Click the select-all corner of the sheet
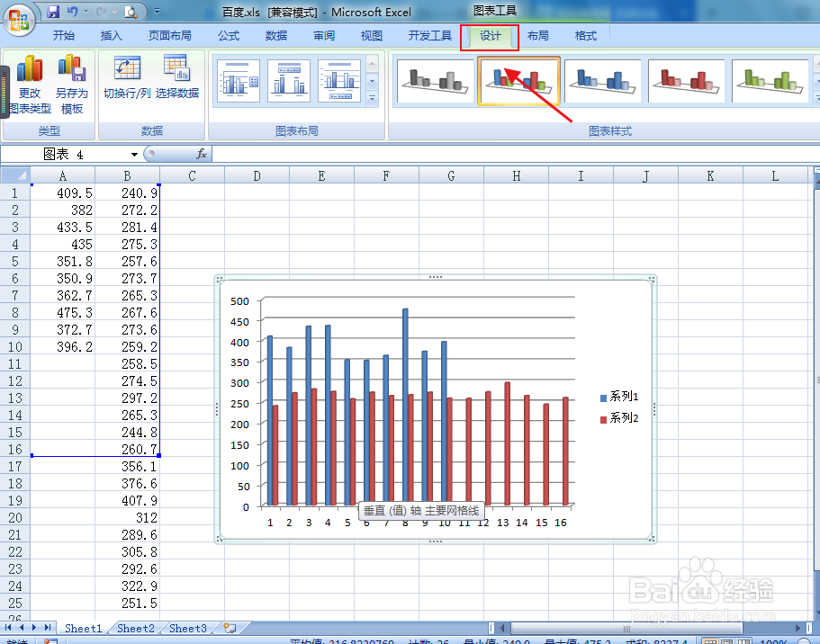The width and height of the screenshot is (820, 644). point(15,175)
